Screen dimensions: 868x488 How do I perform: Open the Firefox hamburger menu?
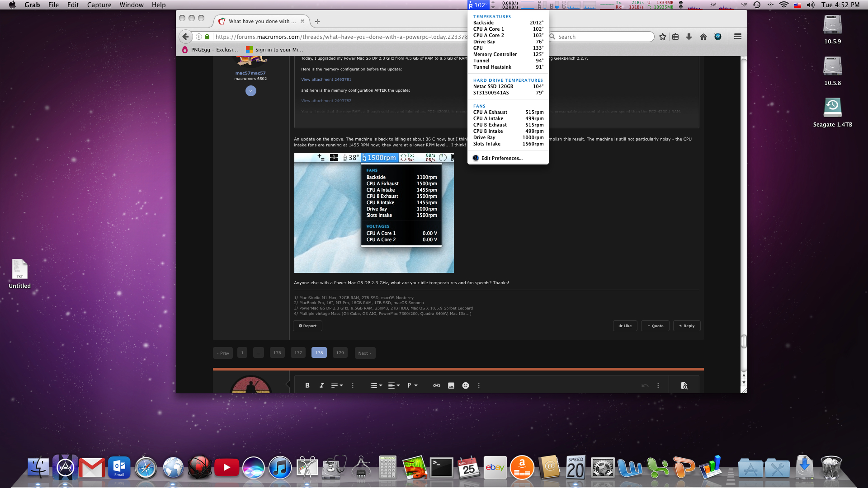click(737, 37)
